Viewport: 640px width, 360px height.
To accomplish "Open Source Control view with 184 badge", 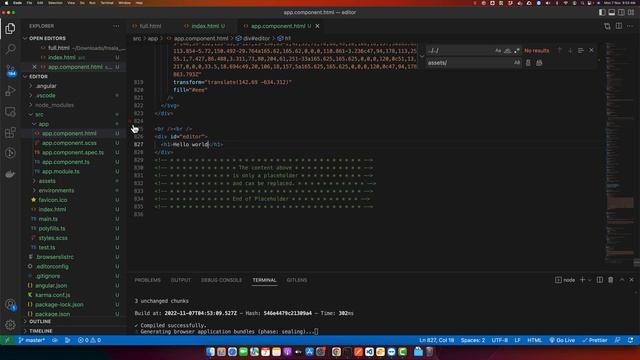I will [x=11, y=70].
